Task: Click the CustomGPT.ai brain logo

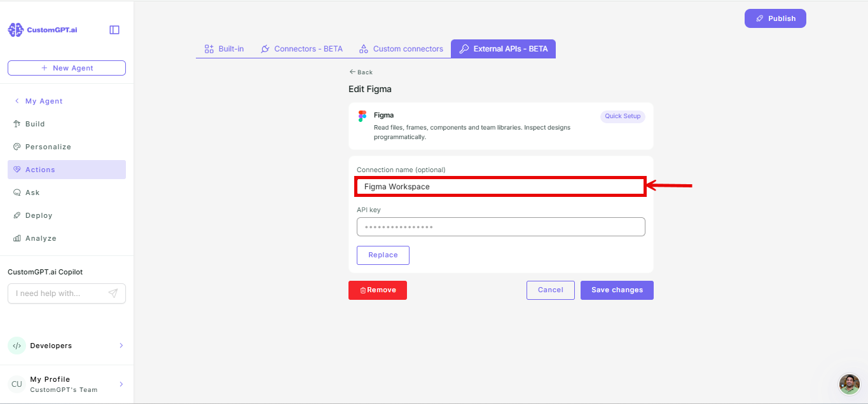Action: tap(15, 30)
